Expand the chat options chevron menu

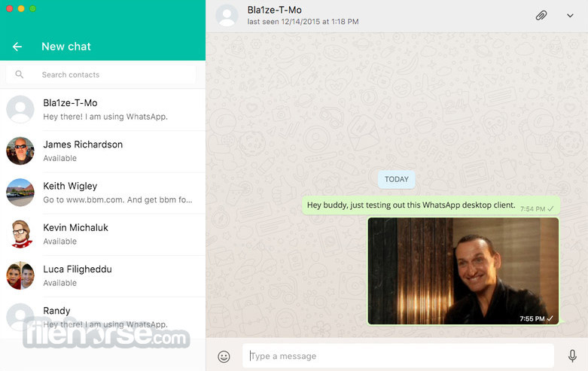pyautogui.click(x=570, y=16)
